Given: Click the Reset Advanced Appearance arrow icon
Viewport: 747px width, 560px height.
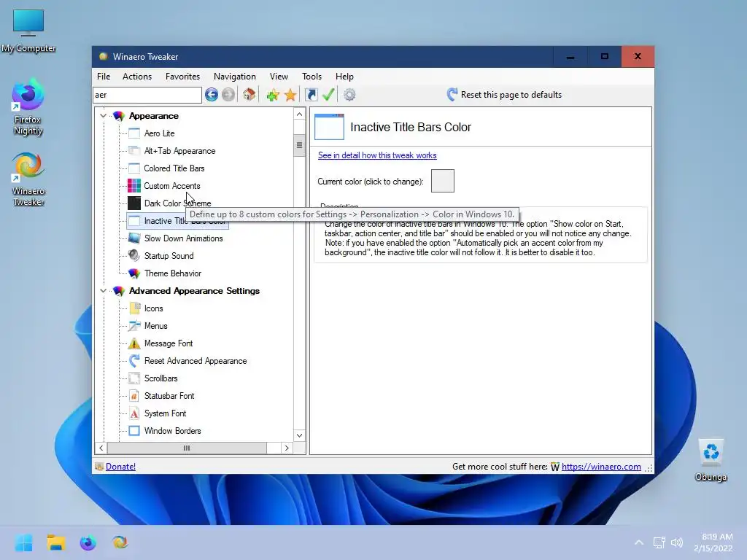Looking at the screenshot, I should pos(134,360).
